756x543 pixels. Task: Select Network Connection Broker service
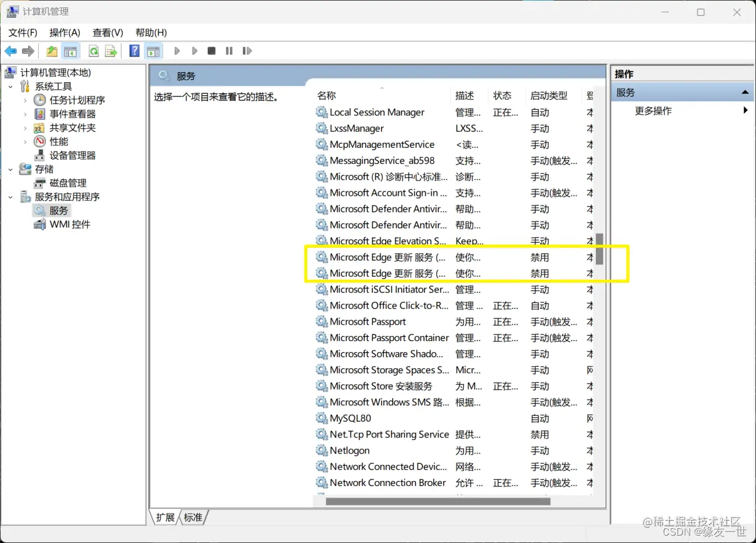[454, 483]
